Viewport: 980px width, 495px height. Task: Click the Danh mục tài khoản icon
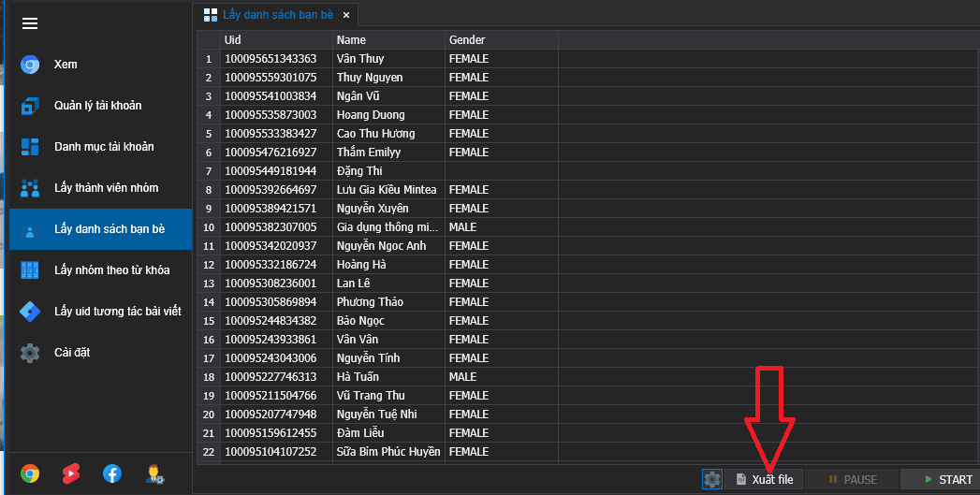pyautogui.click(x=30, y=147)
